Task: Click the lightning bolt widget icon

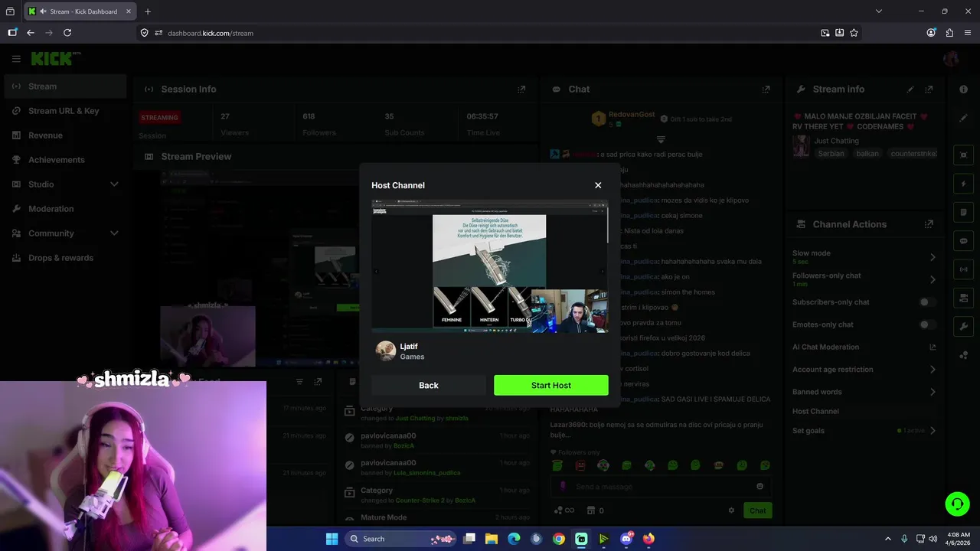Action: pyautogui.click(x=963, y=184)
